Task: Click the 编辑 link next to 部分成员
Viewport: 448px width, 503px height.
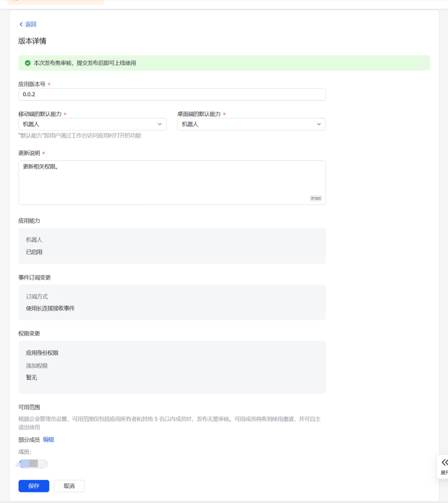Action: 48,439
